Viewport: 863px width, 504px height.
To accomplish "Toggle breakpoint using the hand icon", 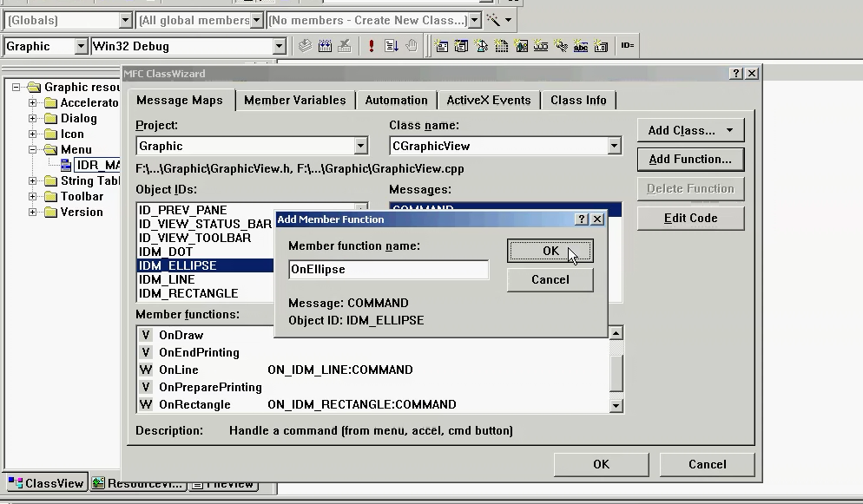I will tap(412, 46).
